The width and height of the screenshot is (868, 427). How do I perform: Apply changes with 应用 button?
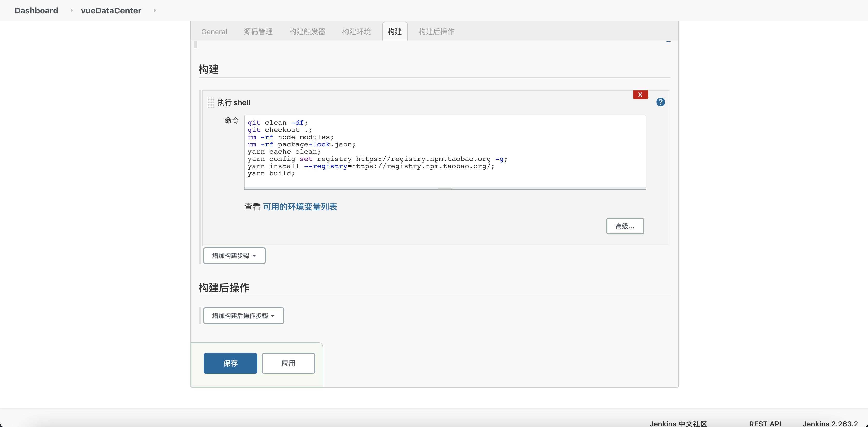288,363
